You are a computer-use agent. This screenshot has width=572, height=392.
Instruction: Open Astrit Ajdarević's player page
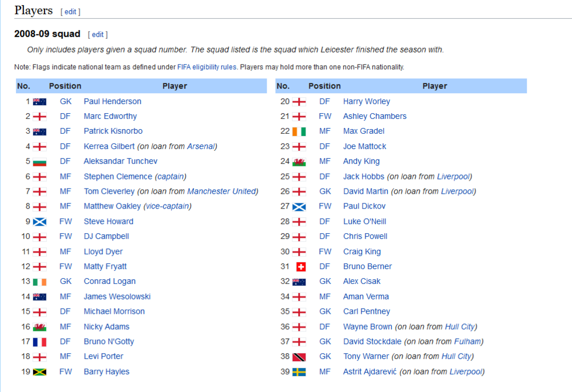pos(370,371)
